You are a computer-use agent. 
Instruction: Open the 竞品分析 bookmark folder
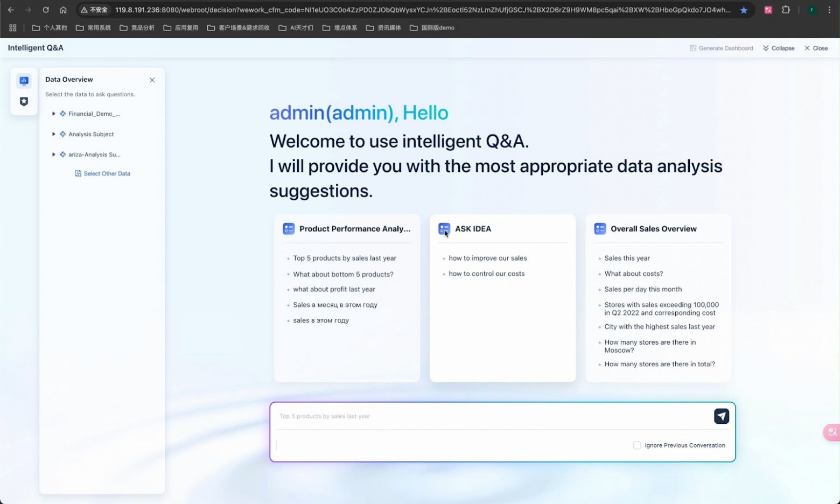pos(137,28)
